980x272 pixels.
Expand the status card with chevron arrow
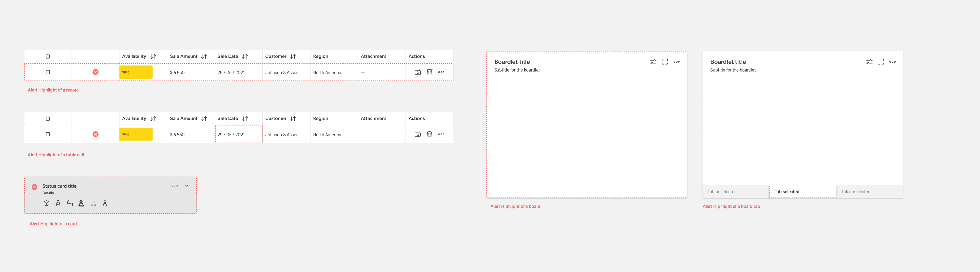point(187,186)
